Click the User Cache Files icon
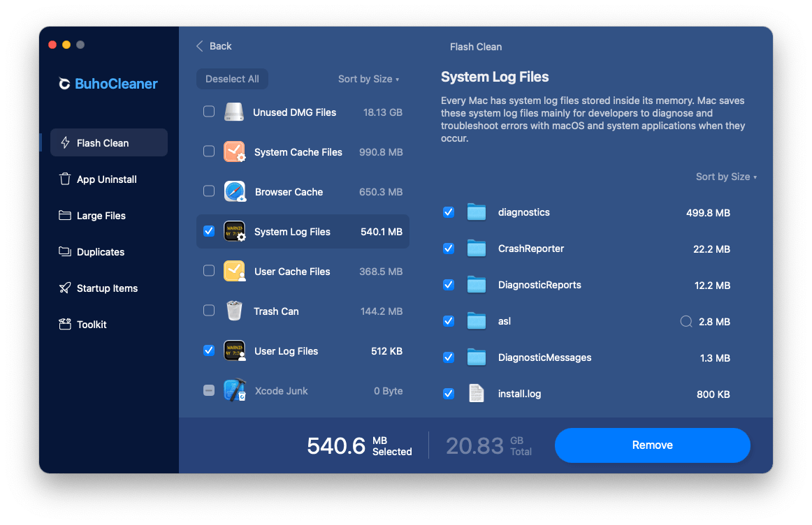 coord(235,271)
